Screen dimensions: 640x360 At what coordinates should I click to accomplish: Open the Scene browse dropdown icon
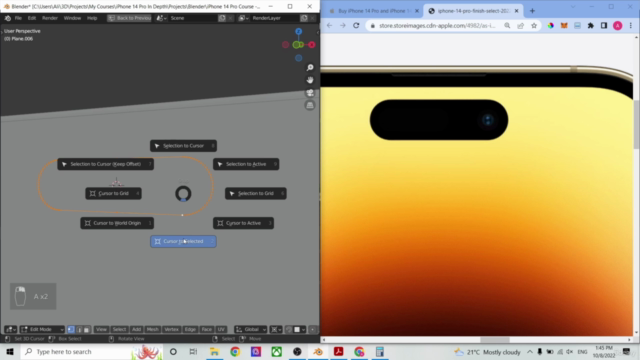pyautogui.click(x=162, y=18)
